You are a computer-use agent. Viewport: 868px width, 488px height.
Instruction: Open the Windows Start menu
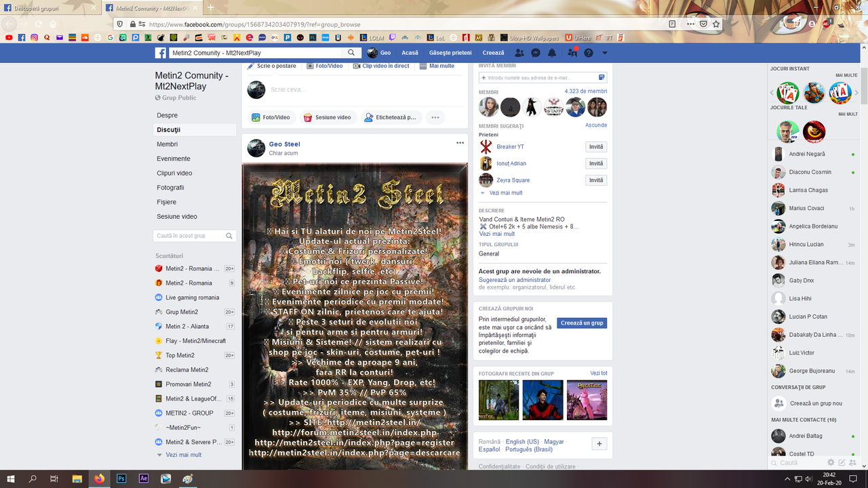pyautogui.click(x=12, y=479)
